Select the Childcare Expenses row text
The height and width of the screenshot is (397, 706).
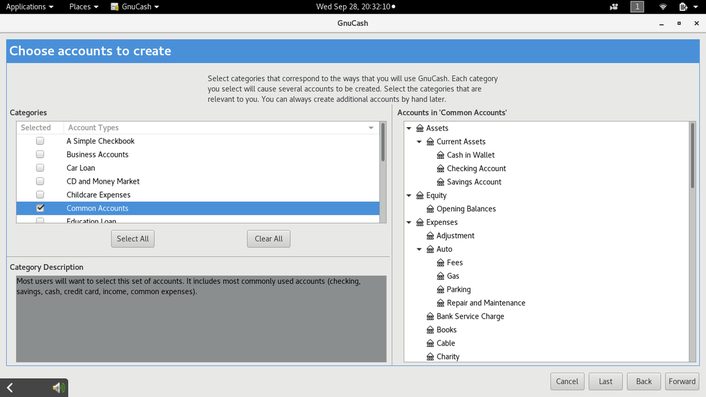[98, 195]
